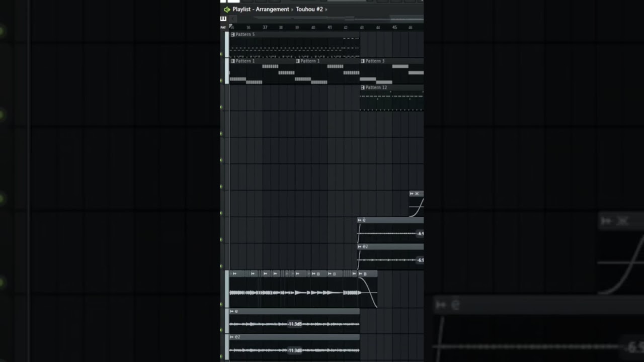Select the Pattern 12 clip title
The width and height of the screenshot is (644, 362).
coord(376,87)
